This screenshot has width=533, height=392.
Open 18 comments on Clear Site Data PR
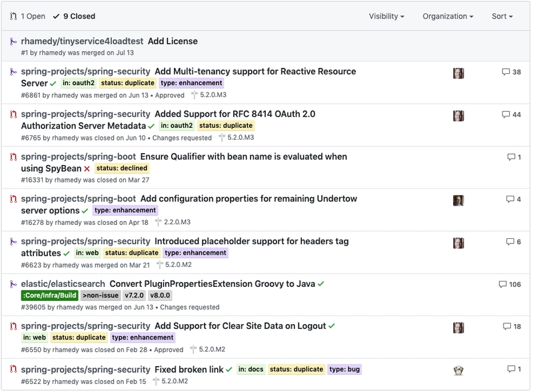512,326
